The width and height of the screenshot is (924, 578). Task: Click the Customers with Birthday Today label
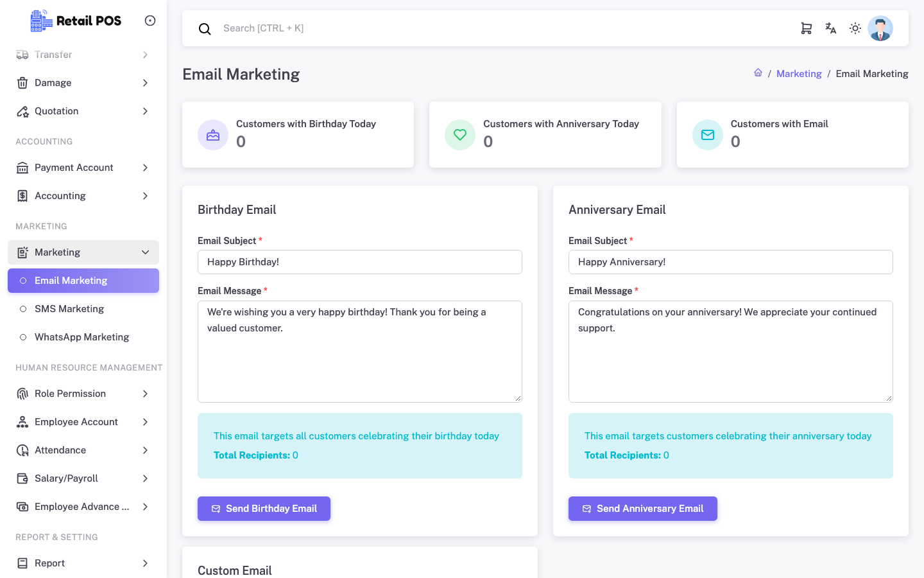point(306,124)
